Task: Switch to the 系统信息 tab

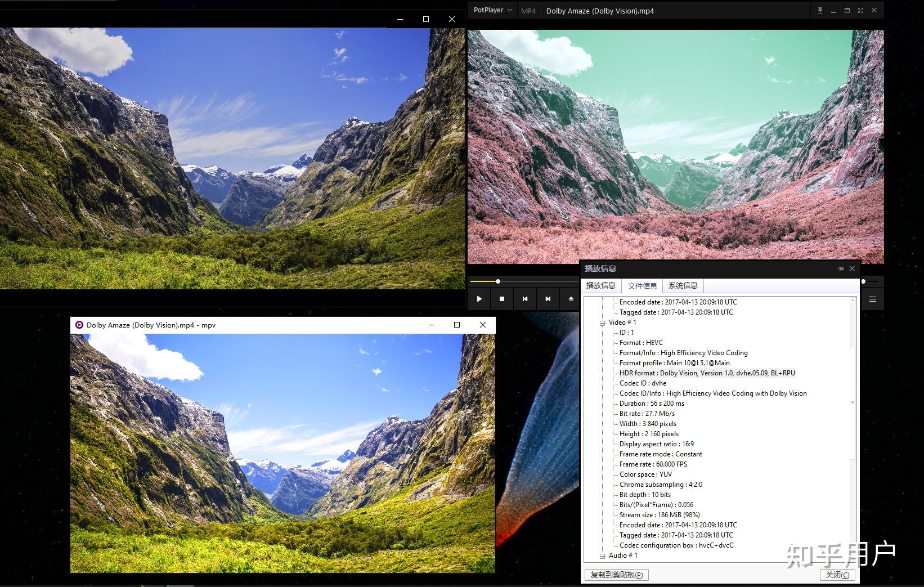Action: (x=683, y=285)
